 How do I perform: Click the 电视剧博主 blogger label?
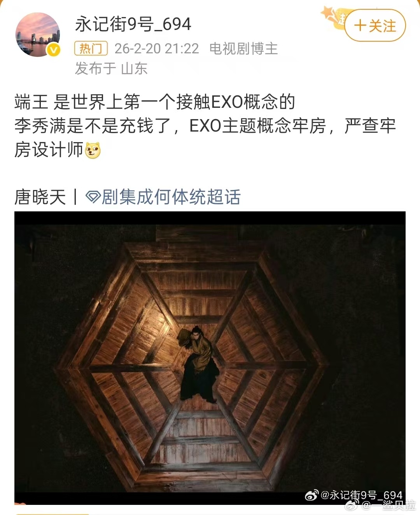pyautogui.click(x=243, y=49)
